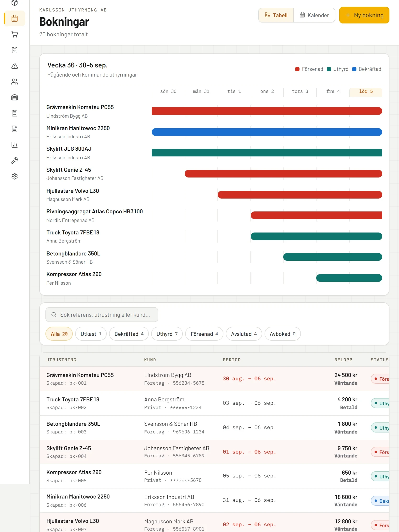Viewport: 399px width, 532px height.
Task: Open the Truck Toyota 7FBE18 table row
Action: (214, 404)
